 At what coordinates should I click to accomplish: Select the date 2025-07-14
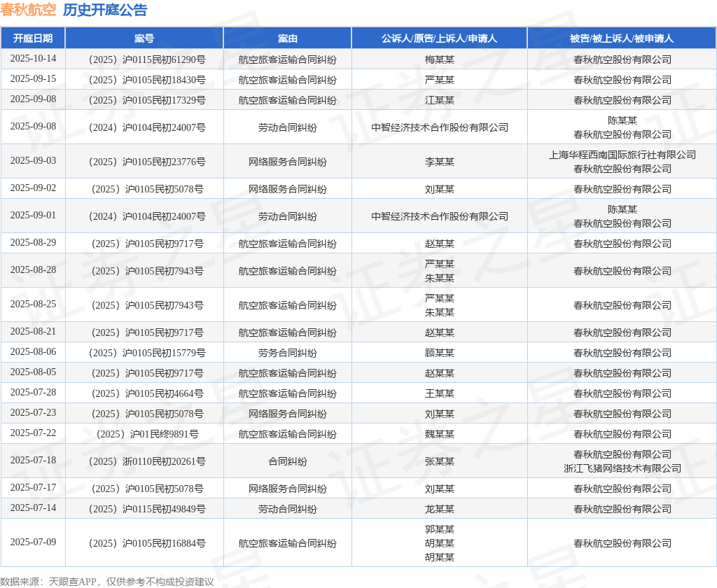(x=33, y=507)
